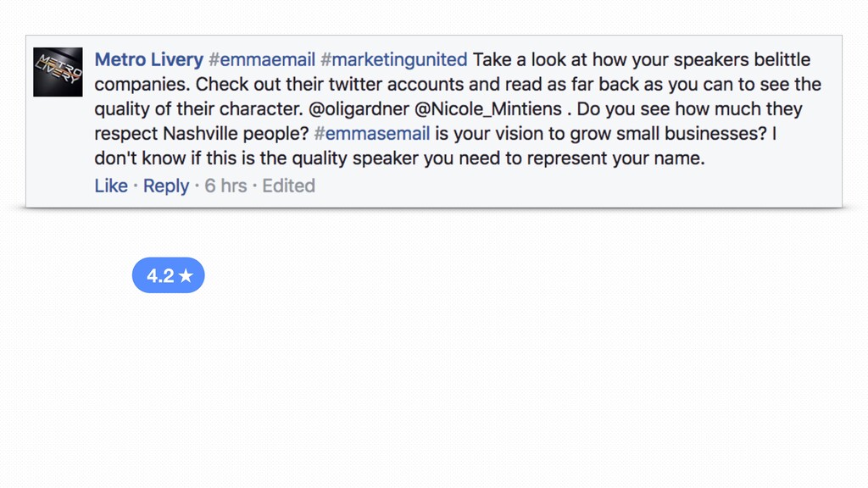Click the 4.2 rating number
This screenshot has width=868, height=488.
160,275
